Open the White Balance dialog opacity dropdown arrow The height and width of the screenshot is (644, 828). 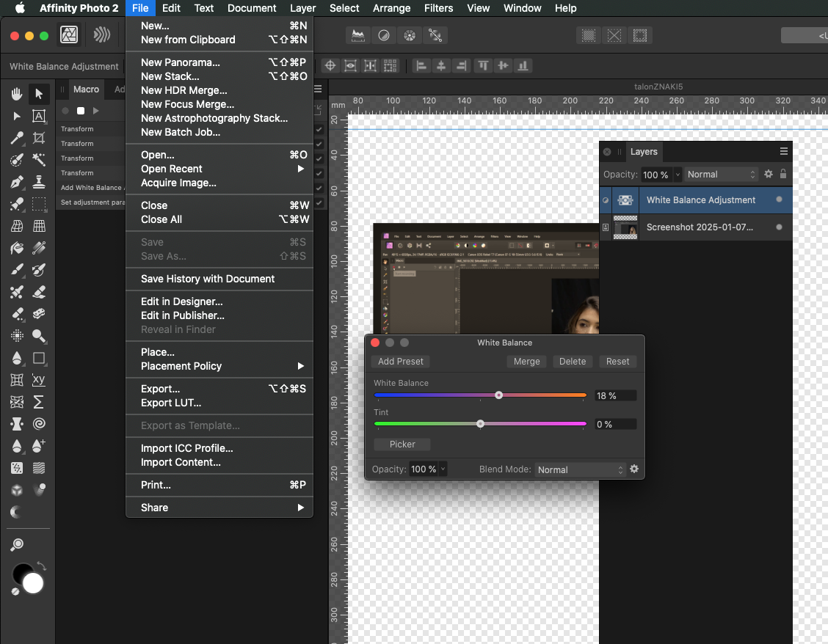[443, 469]
